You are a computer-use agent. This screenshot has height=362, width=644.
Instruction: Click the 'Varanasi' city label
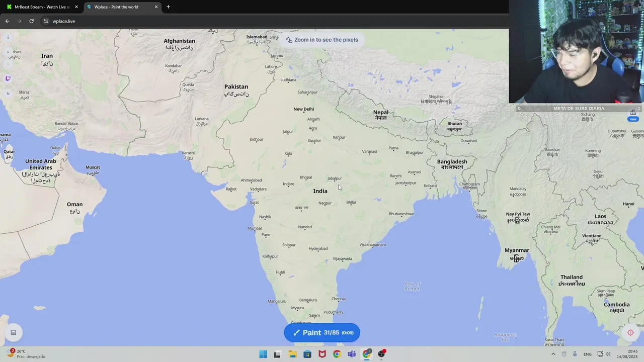point(369,151)
